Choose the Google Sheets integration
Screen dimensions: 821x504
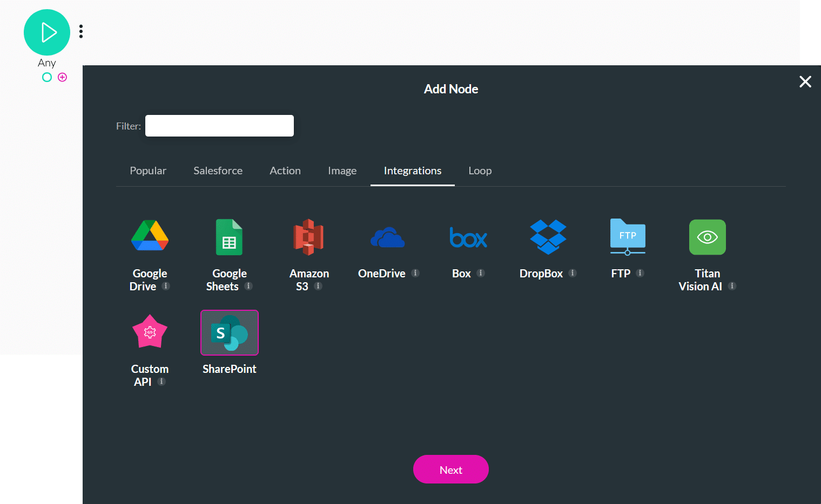(x=229, y=237)
